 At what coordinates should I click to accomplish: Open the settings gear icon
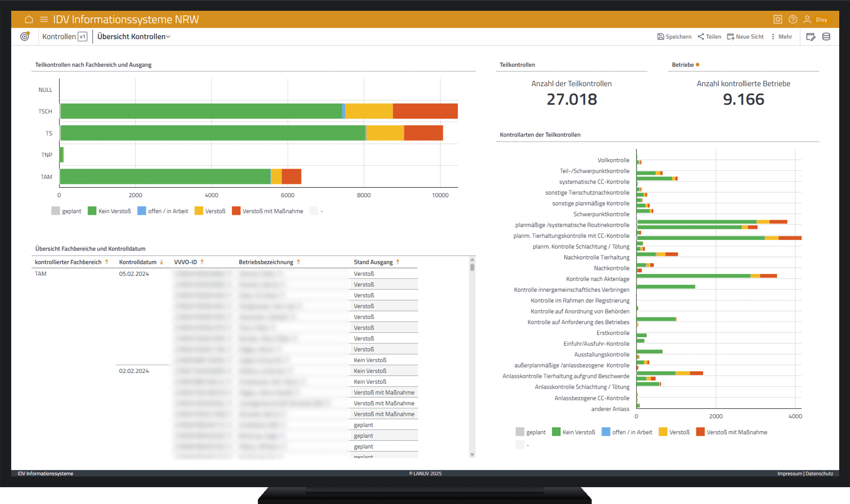click(x=778, y=19)
